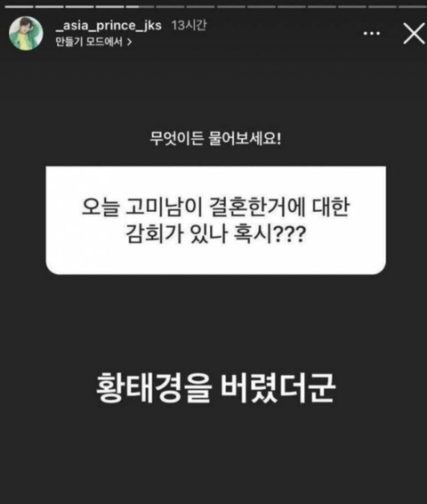
Task: Open the three-dot more options menu
Action: pos(372,33)
